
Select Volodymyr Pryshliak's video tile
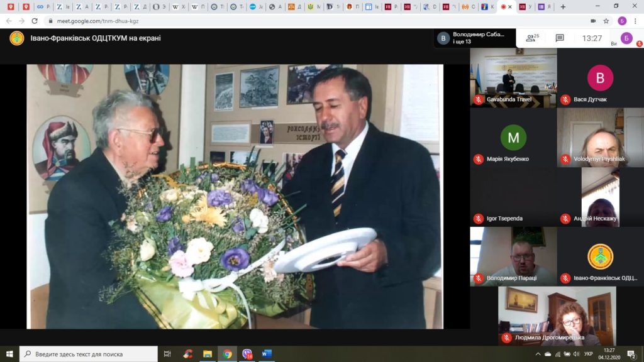click(600, 137)
